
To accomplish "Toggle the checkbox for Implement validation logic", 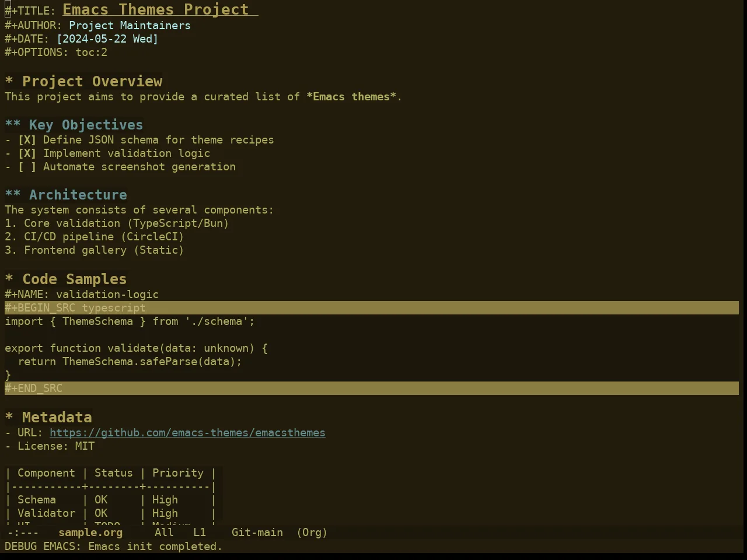I will pos(27,153).
